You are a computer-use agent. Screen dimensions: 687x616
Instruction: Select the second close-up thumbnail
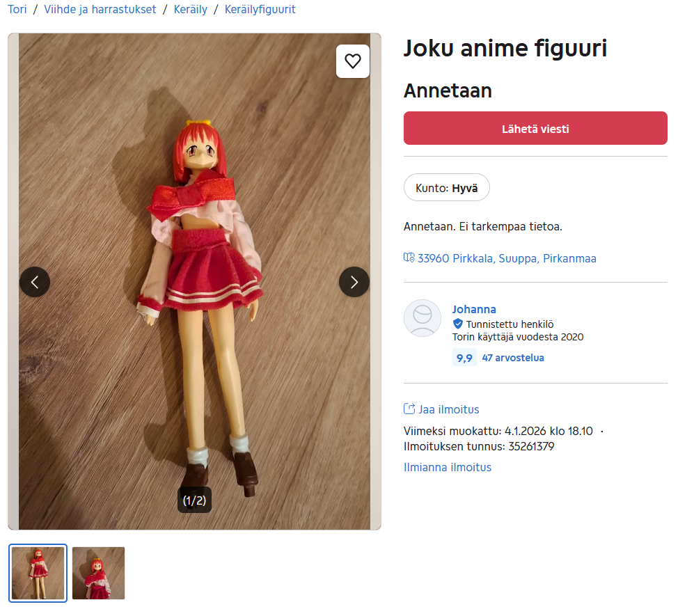[x=99, y=573]
